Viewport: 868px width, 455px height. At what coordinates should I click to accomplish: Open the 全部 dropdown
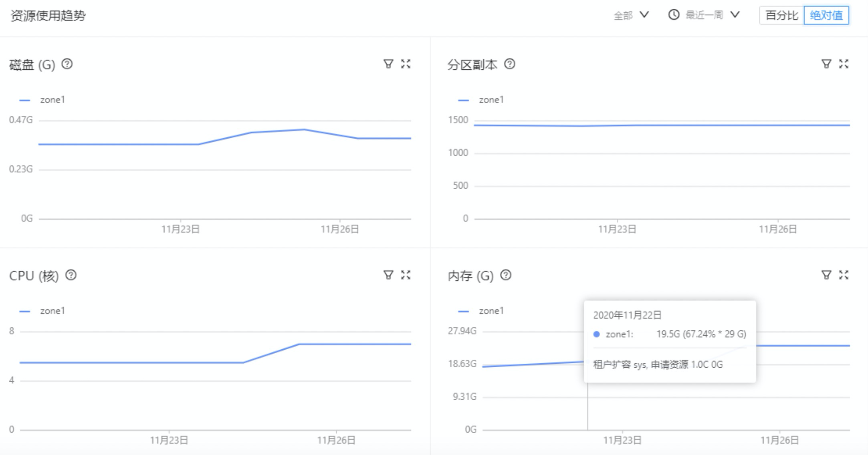coord(631,15)
